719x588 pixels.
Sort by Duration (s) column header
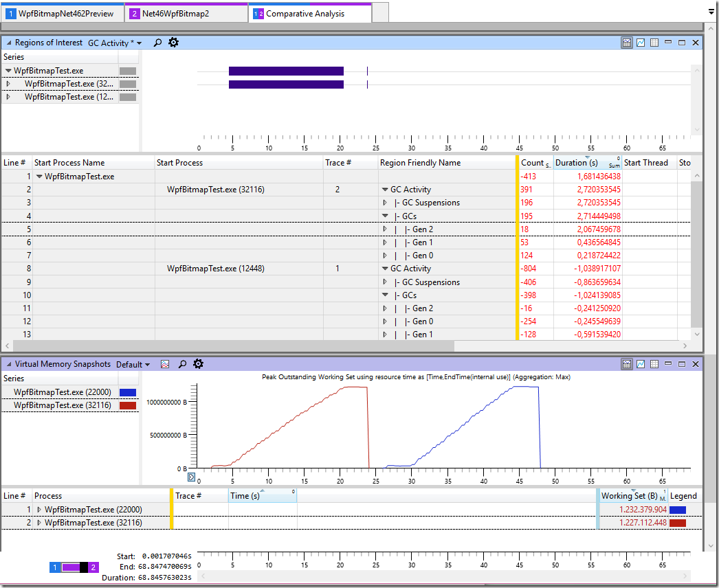(x=588, y=163)
